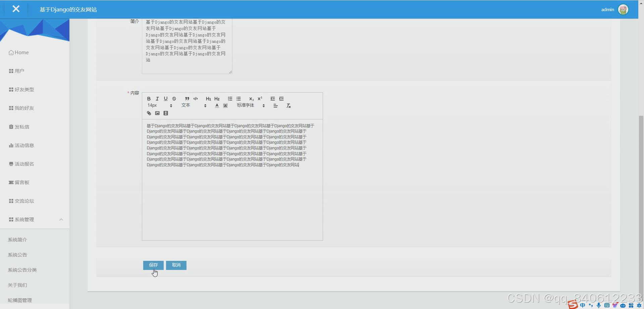Open the 用户 sidebar menu
The height and width of the screenshot is (309, 644).
[19, 71]
